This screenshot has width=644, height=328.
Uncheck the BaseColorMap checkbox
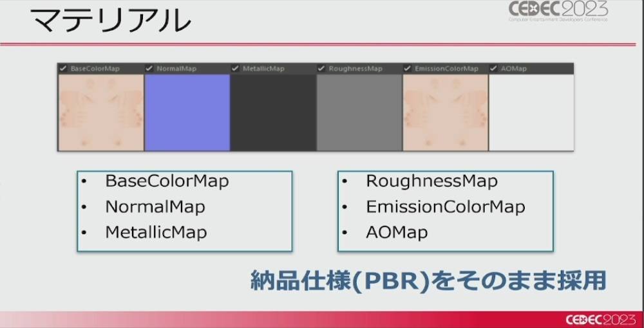pyautogui.click(x=63, y=68)
